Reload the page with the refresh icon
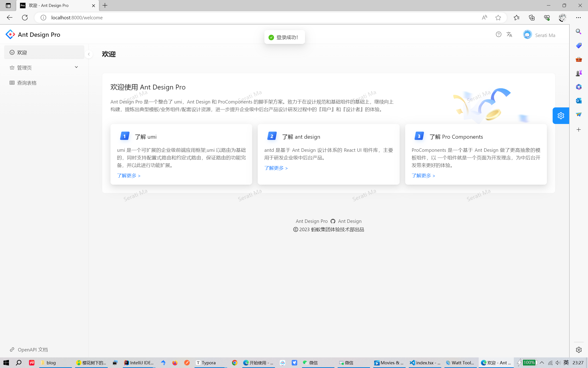This screenshot has width=588, height=368. click(x=25, y=17)
